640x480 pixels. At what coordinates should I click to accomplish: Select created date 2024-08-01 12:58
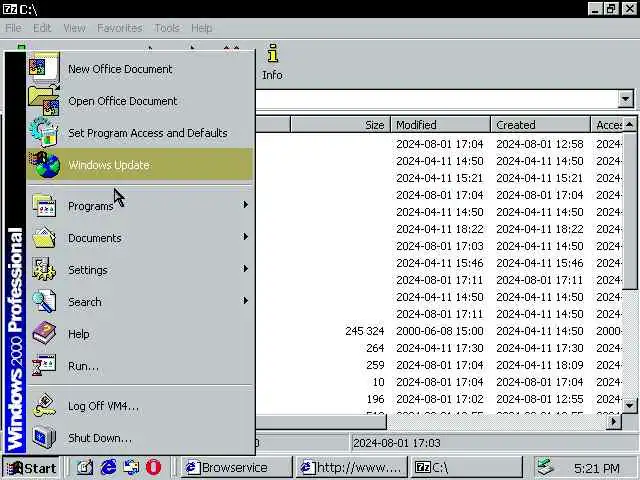pos(540,144)
